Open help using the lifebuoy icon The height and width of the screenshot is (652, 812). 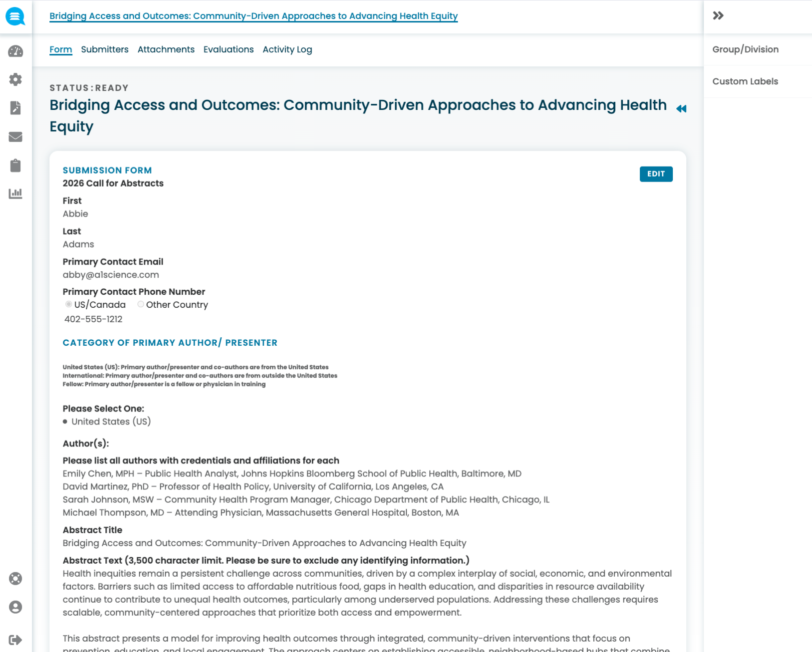[15, 579]
